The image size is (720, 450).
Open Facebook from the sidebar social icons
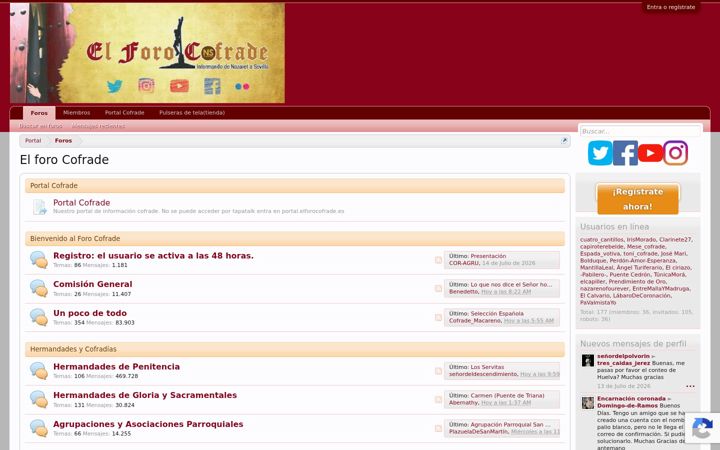(625, 153)
